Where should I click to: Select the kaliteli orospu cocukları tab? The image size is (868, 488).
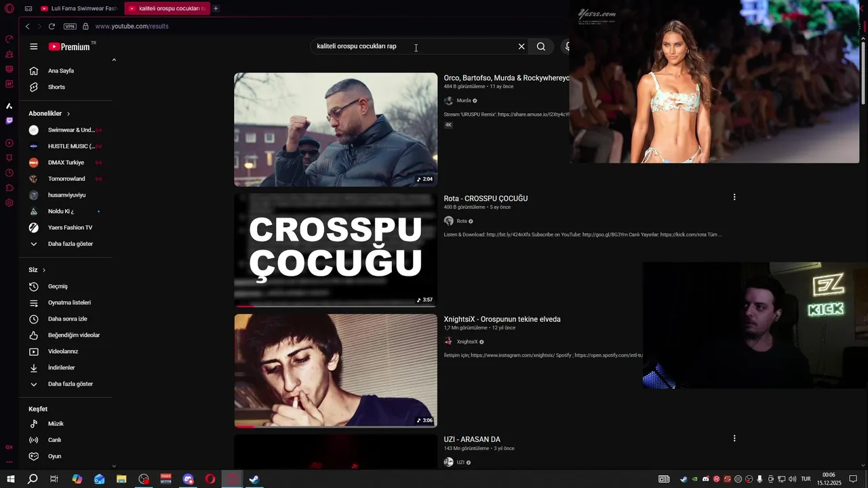point(166,9)
